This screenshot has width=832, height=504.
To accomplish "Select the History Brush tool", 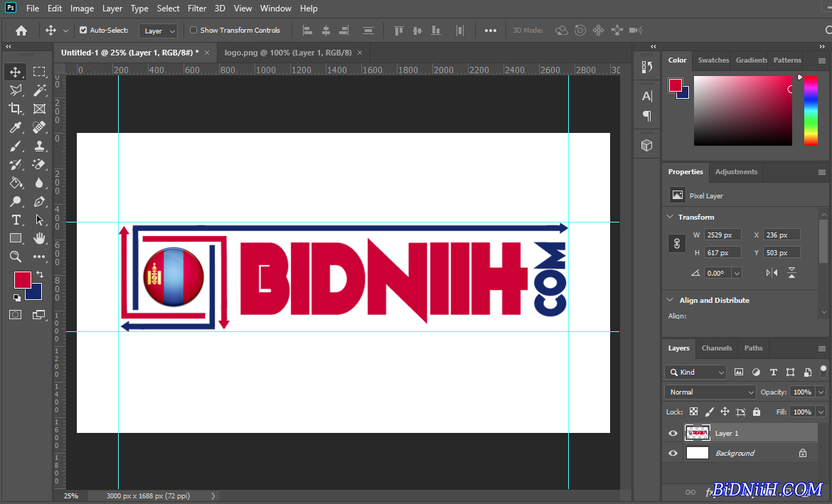I will pos(16,164).
